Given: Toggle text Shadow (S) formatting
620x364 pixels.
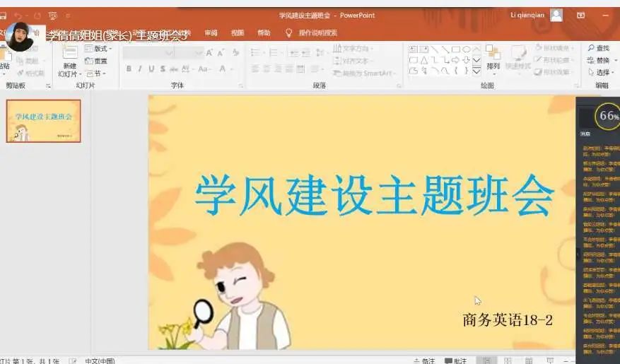Looking at the screenshot, I should click(163, 69).
